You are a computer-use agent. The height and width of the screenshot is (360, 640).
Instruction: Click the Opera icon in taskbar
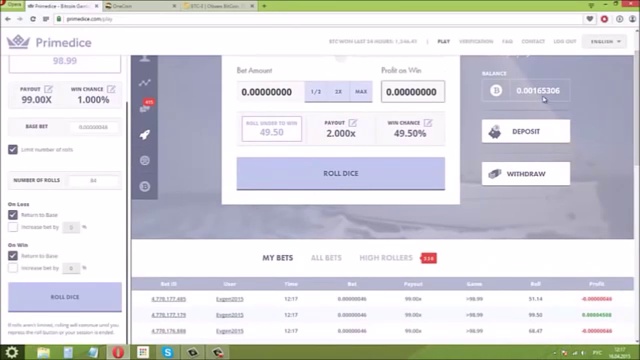[118, 352]
